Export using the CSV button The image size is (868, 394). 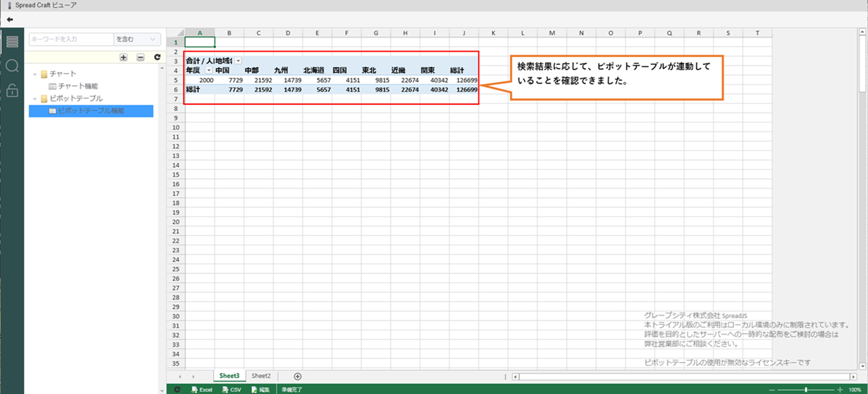(x=232, y=389)
